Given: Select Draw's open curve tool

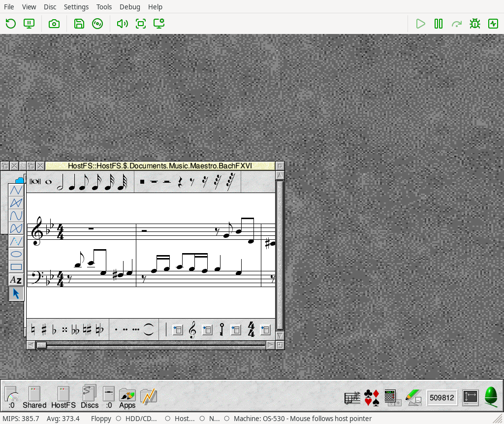Looking at the screenshot, I should (x=16, y=216).
